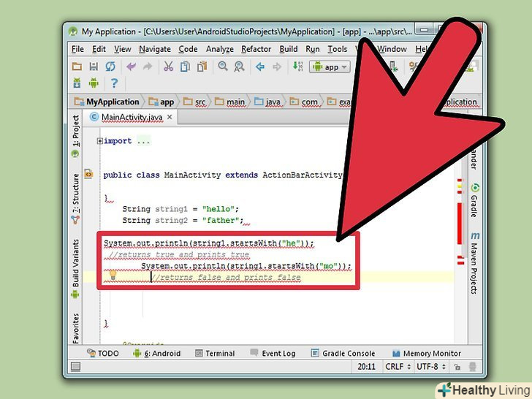
Task: Expand the collapsed import block
Action: pyautogui.click(x=100, y=141)
